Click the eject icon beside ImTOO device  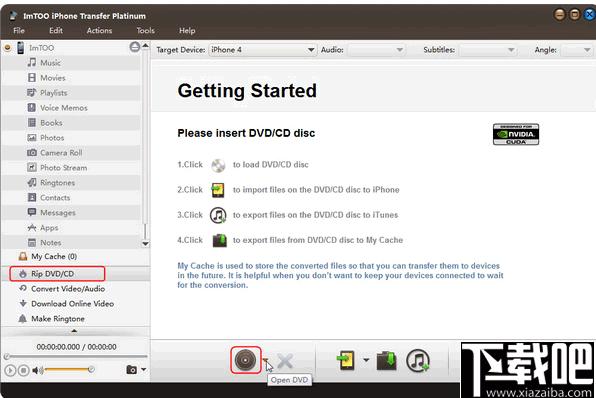(x=135, y=47)
